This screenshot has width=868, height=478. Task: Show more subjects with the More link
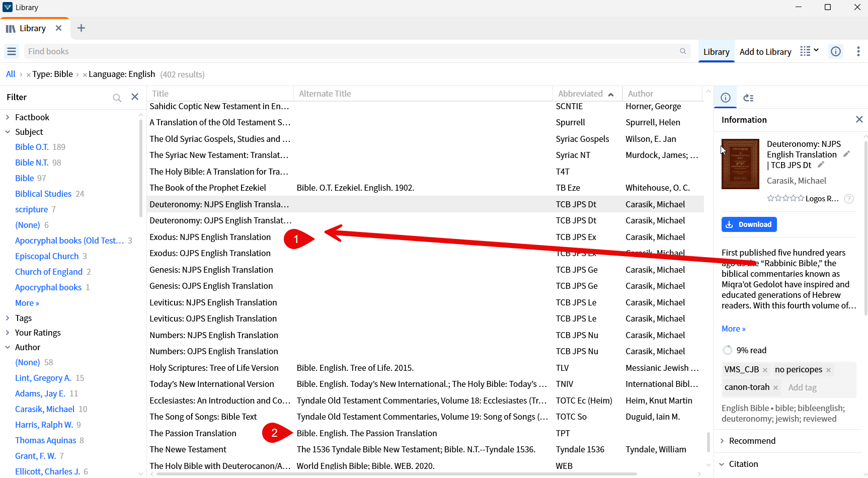coord(27,303)
